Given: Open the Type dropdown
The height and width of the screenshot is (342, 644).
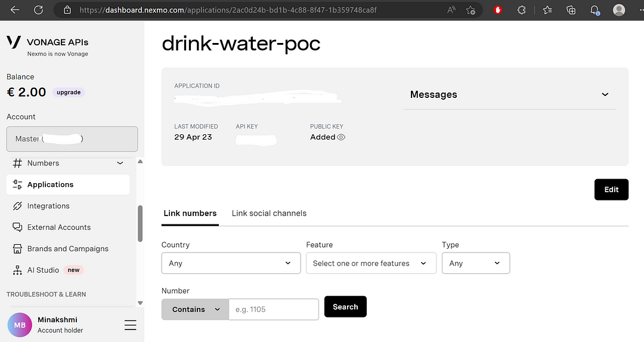Looking at the screenshot, I should click(476, 263).
